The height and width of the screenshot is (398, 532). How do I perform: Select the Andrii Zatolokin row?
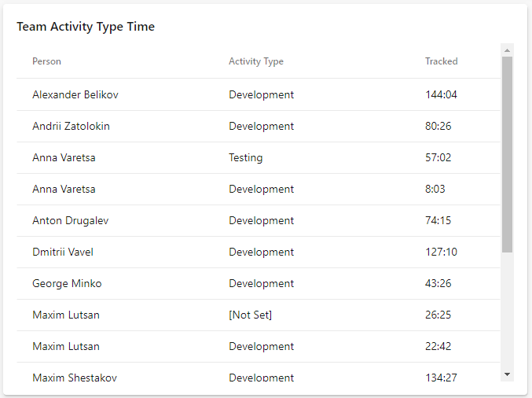pos(71,126)
